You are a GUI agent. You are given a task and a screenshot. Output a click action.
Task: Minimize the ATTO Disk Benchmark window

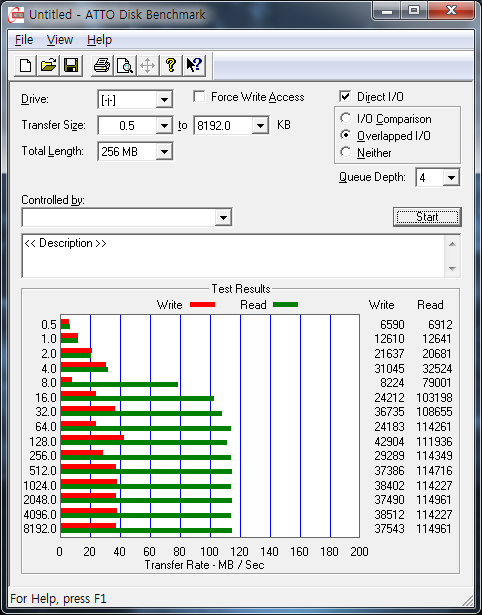pyautogui.click(x=387, y=11)
